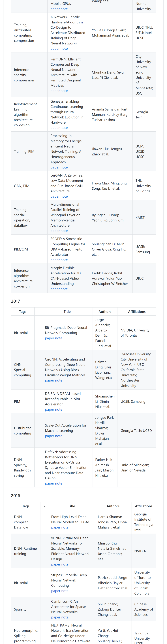
Task: Click the 2016 section heading
Action: [15, 496]
